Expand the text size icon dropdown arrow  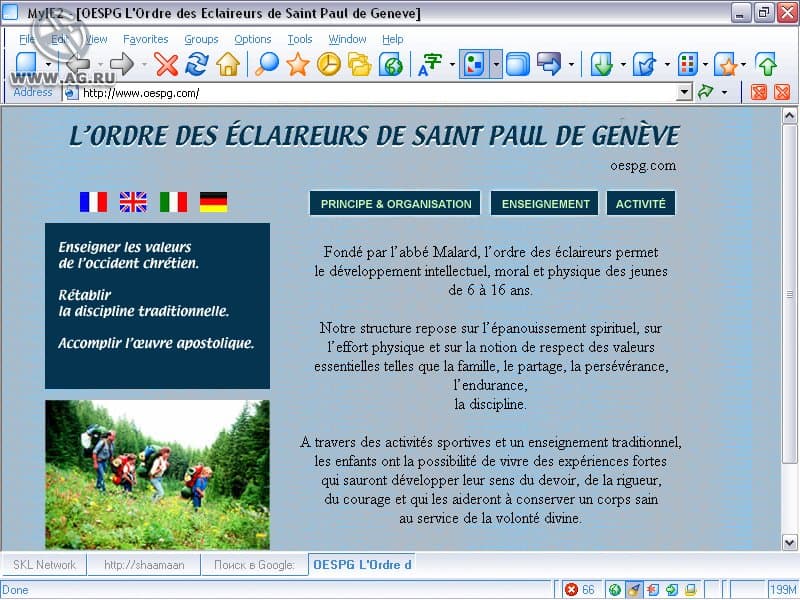pyautogui.click(x=452, y=65)
